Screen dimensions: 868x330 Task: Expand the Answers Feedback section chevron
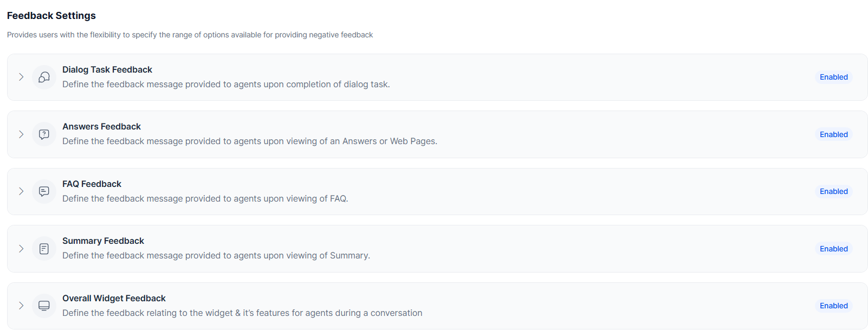click(21, 134)
